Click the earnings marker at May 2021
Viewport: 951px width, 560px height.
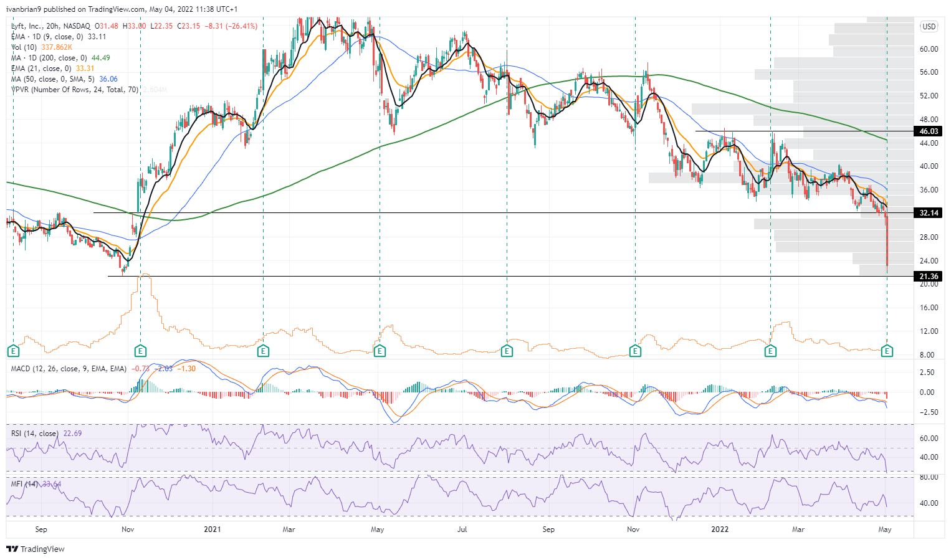(x=379, y=351)
